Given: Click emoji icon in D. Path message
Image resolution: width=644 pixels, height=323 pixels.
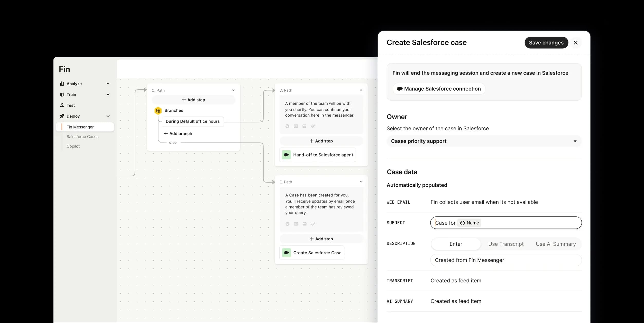Looking at the screenshot, I should 287,126.
